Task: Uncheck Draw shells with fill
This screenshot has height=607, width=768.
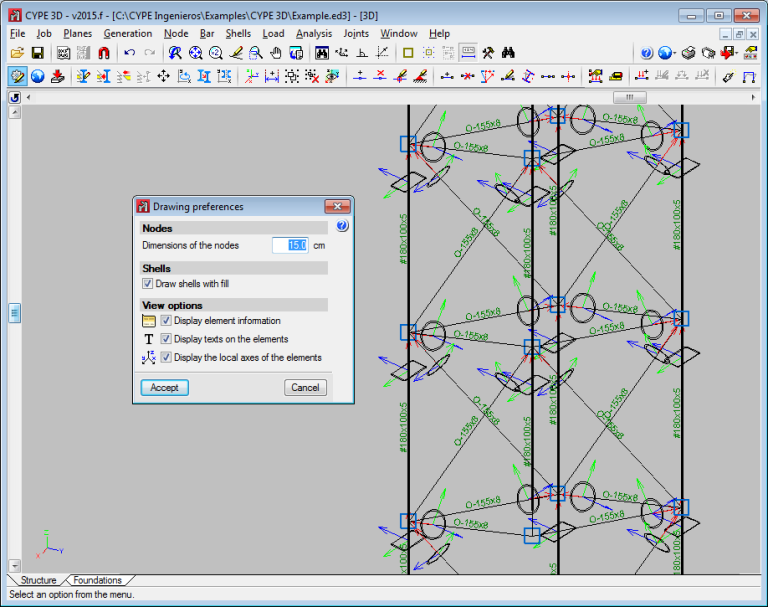Action: tap(147, 284)
